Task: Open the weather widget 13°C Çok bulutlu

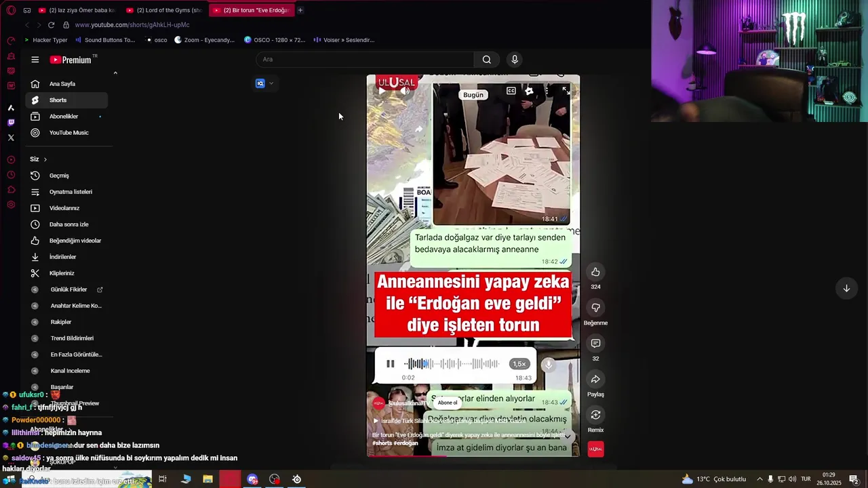Action: pyautogui.click(x=714, y=479)
